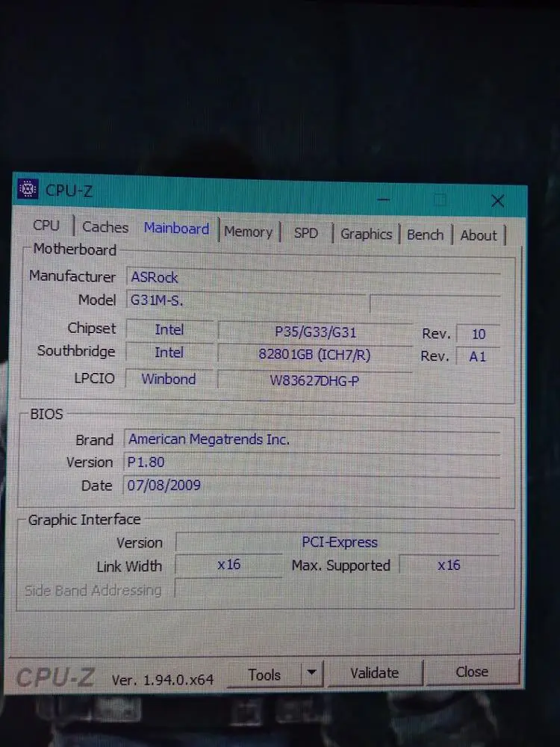Open the Bench tab

coord(425,235)
